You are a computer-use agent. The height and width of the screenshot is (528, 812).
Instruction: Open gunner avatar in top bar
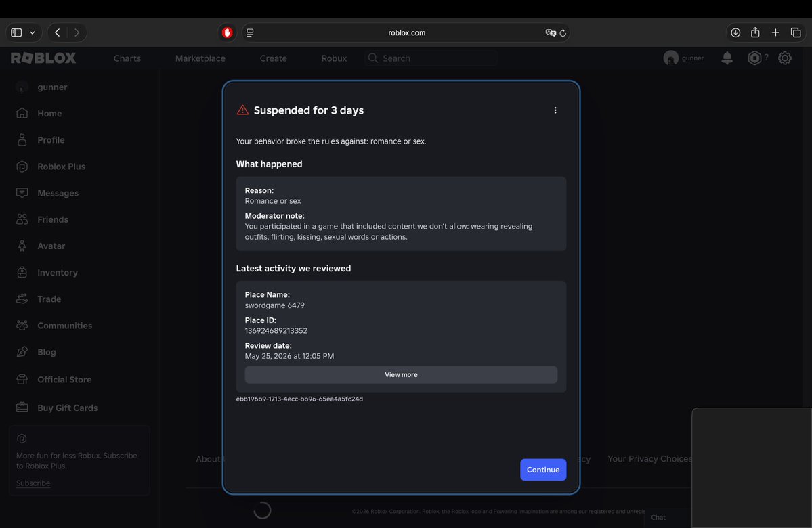(x=670, y=58)
